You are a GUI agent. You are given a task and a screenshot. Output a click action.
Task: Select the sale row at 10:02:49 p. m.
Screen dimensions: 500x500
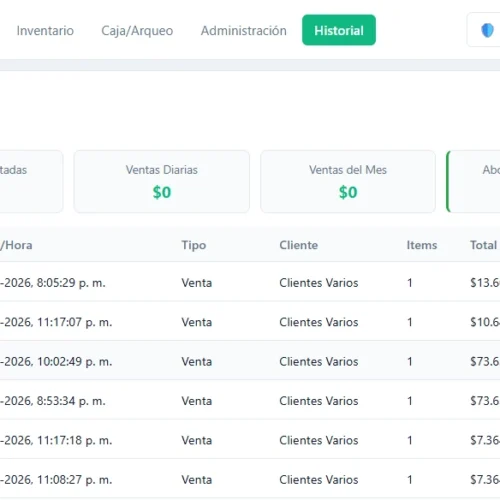tap(250, 361)
